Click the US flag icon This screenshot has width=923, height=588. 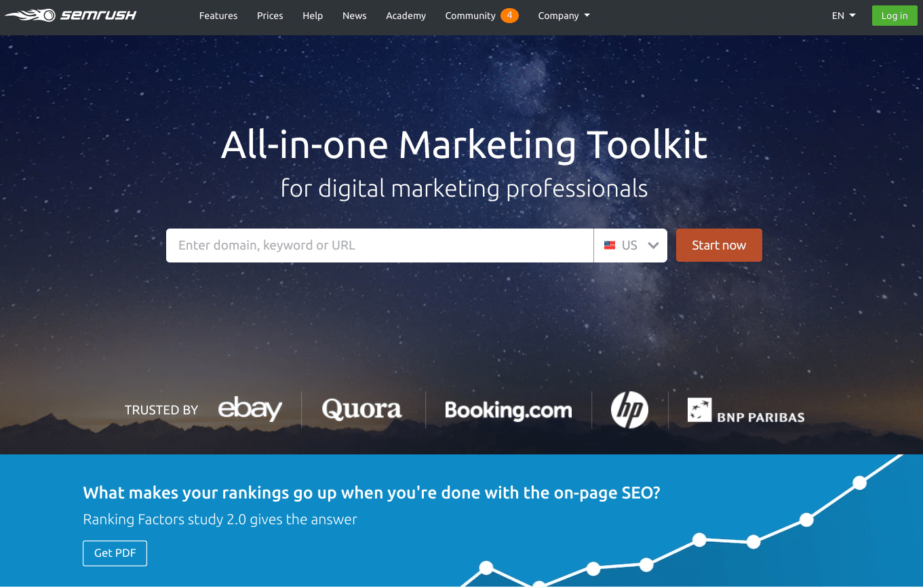tap(610, 246)
